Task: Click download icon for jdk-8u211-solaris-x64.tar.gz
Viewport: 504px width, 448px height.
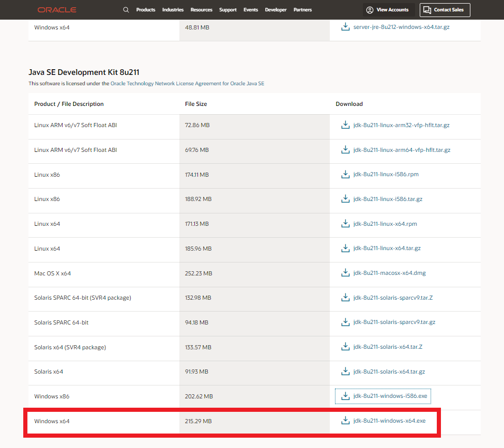Action: click(345, 371)
